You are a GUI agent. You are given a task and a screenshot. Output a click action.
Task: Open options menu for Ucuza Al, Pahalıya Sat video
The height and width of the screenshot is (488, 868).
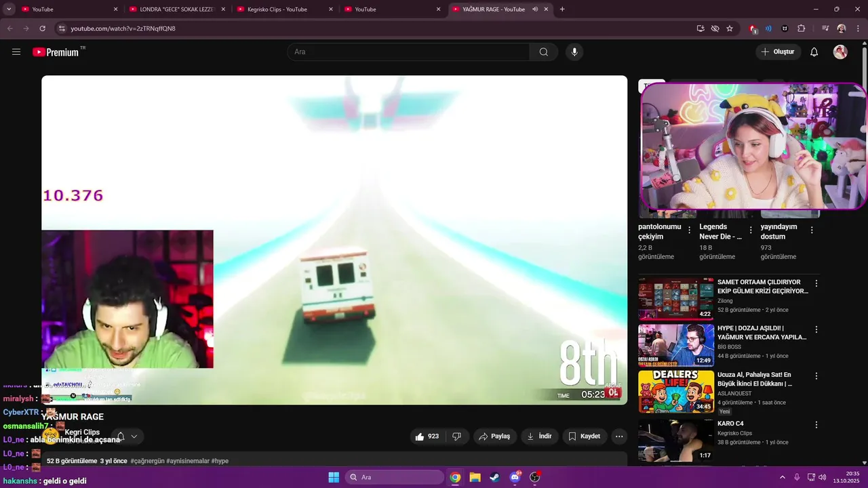click(816, 376)
